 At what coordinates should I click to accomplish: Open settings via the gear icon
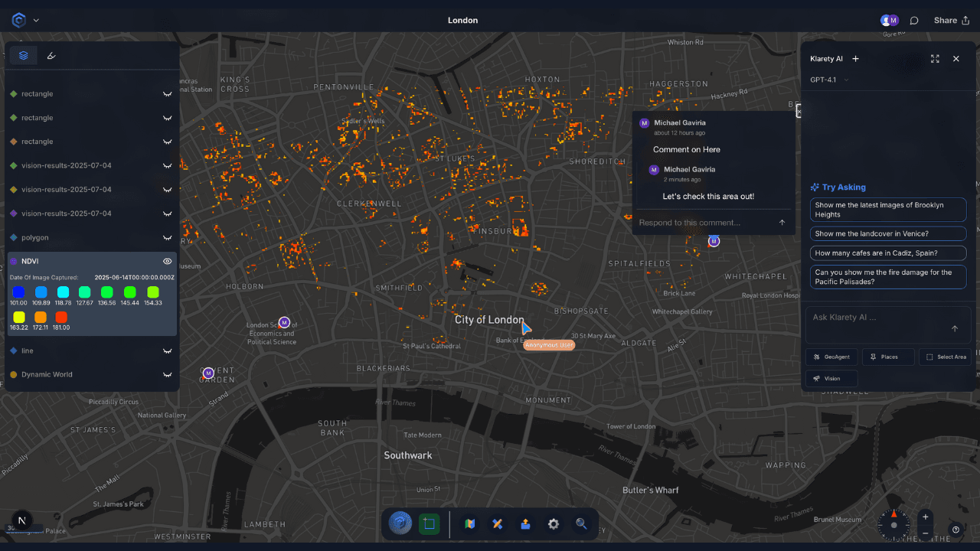[x=553, y=524]
